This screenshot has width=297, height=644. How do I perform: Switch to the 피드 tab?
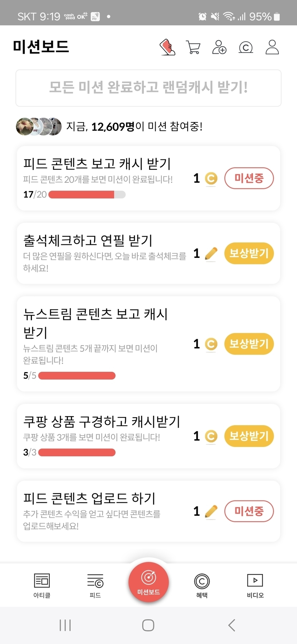95,585
